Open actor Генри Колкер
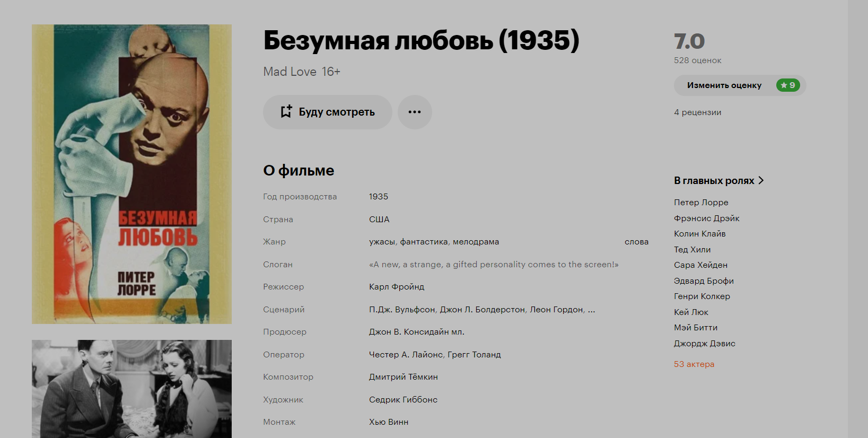The width and height of the screenshot is (868, 438). 702,296
